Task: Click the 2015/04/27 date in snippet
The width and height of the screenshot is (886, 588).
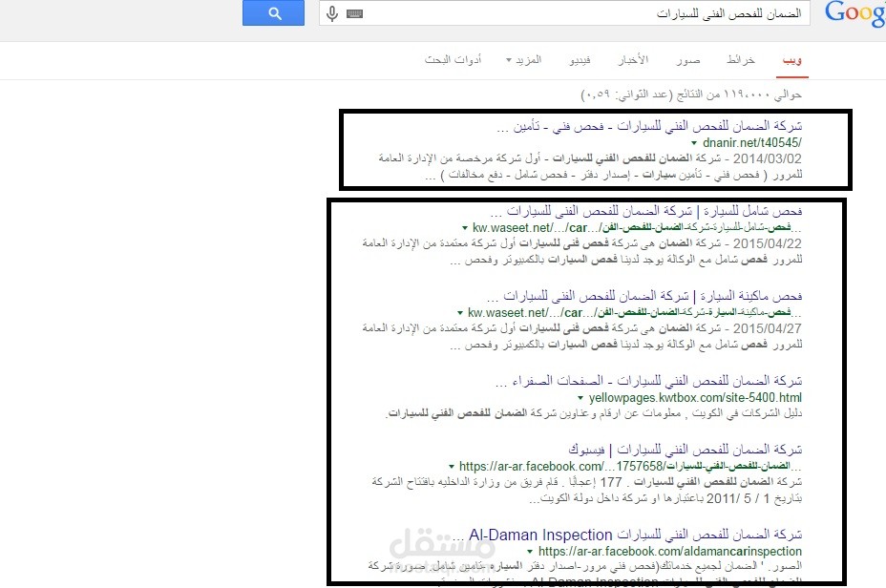Action: click(x=768, y=328)
